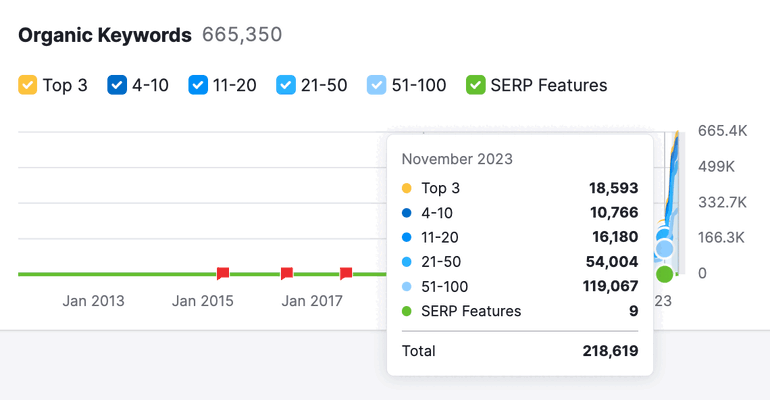Click the red flag after Jan 2017

click(346, 273)
